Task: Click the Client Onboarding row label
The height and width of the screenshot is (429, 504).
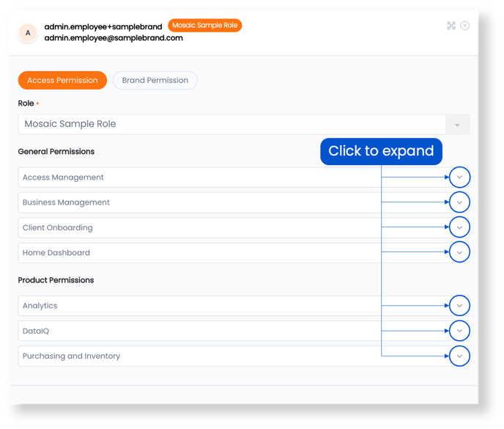Action: [58, 227]
